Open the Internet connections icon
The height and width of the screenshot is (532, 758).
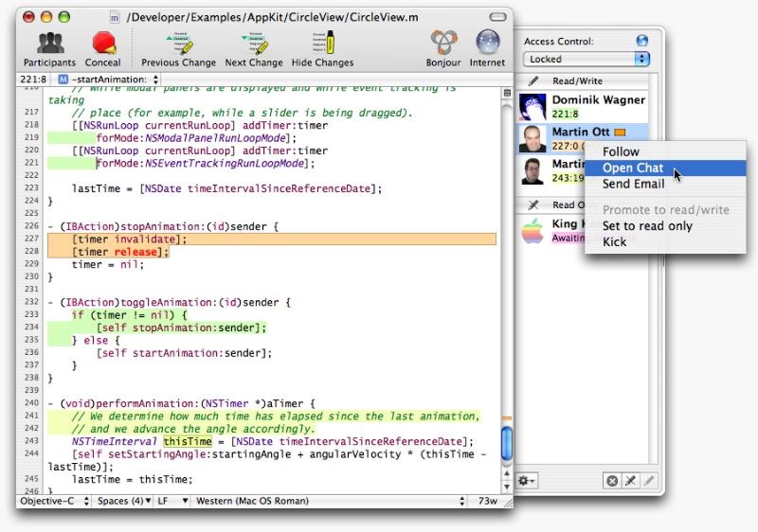(487, 44)
